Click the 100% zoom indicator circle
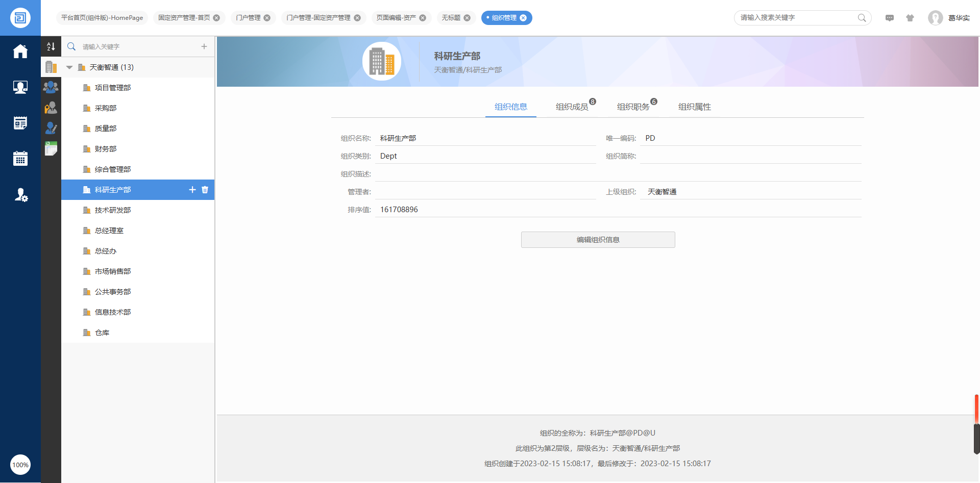Viewport: 980px width, 483px height. pos(20,465)
